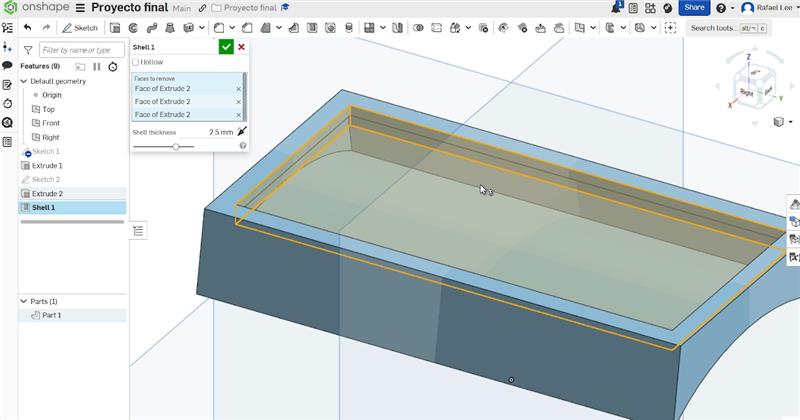
Task: Select the Revolve tool
Action: tap(133, 28)
